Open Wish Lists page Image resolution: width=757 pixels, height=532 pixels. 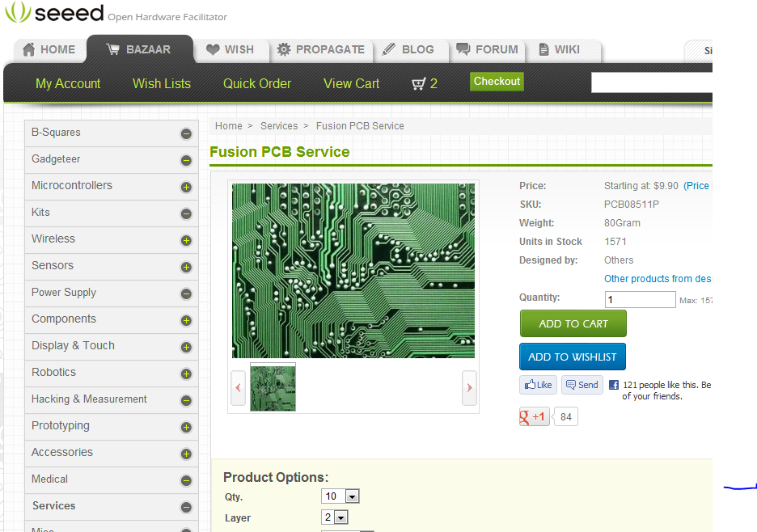[x=162, y=83]
